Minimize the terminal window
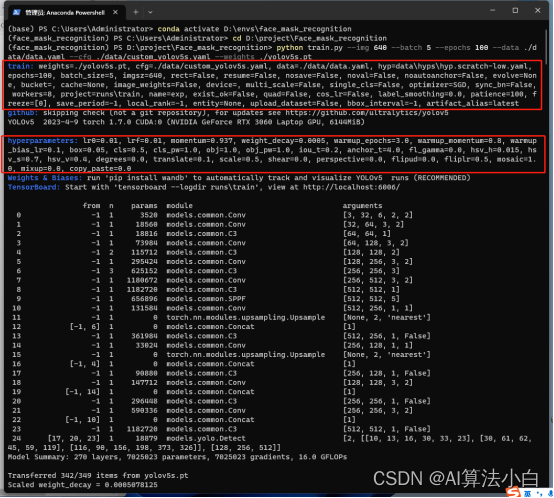This screenshot has height=498, width=554. (x=493, y=11)
